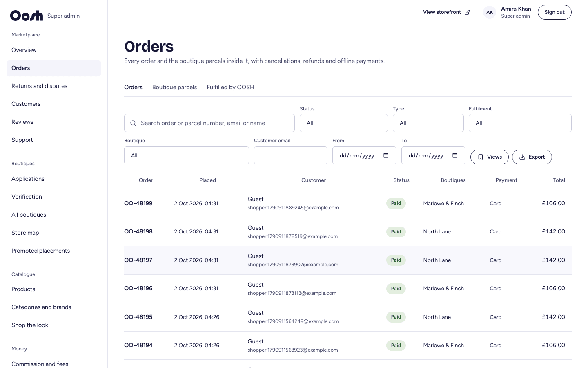Open order OO-48197

coord(138,260)
